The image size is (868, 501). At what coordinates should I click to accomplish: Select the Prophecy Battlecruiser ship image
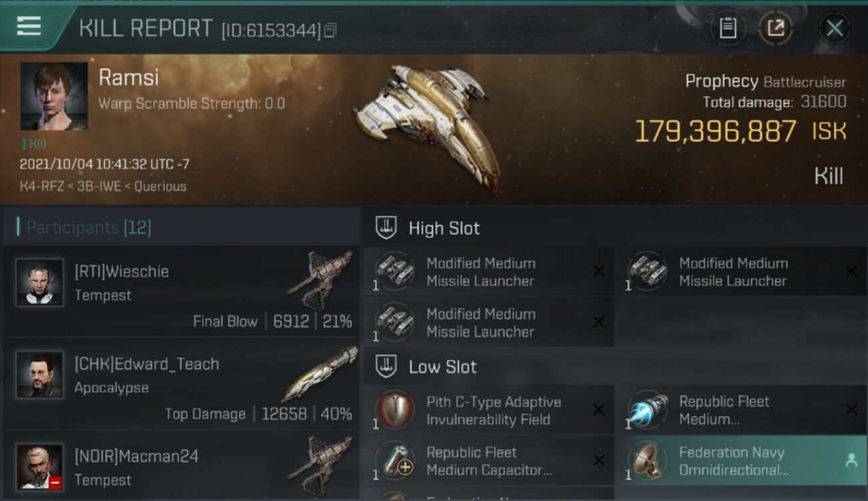(429, 124)
